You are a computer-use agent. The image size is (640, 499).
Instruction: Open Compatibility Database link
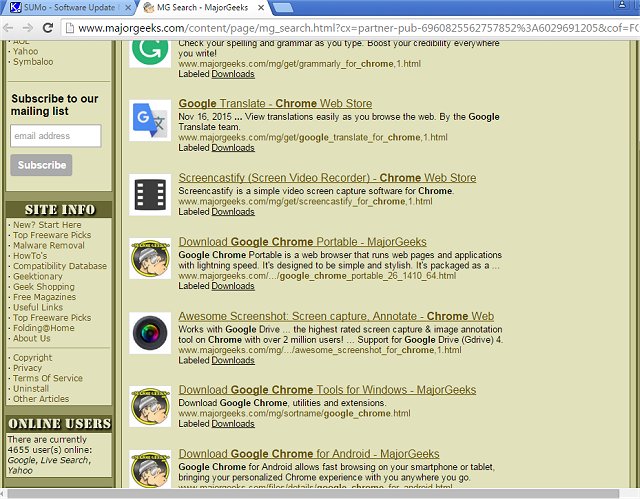60,266
